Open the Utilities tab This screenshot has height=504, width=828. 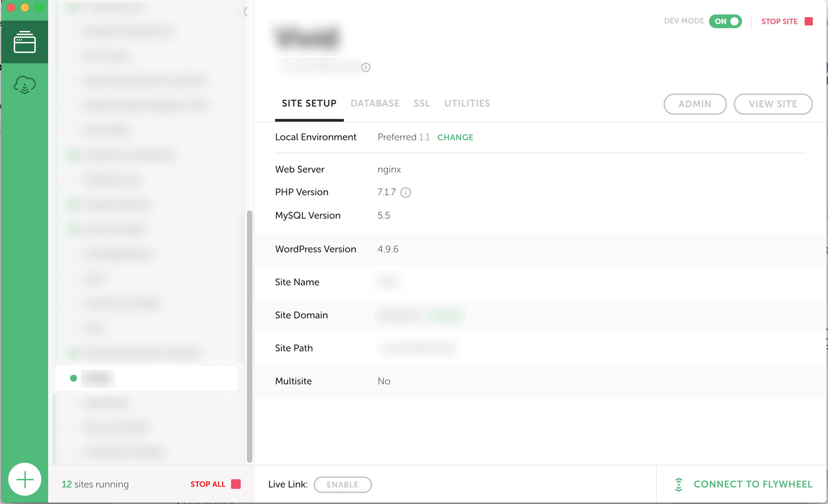pyautogui.click(x=467, y=103)
